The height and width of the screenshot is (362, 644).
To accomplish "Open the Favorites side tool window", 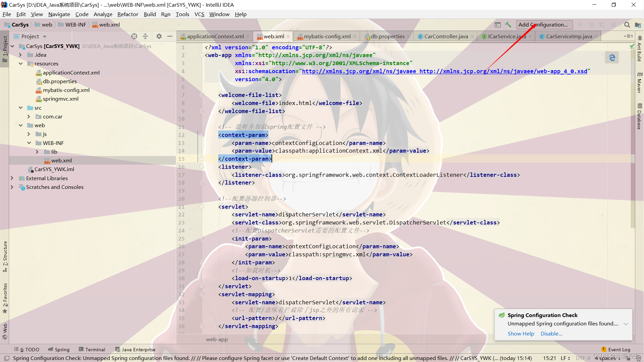I will (5, 298).
